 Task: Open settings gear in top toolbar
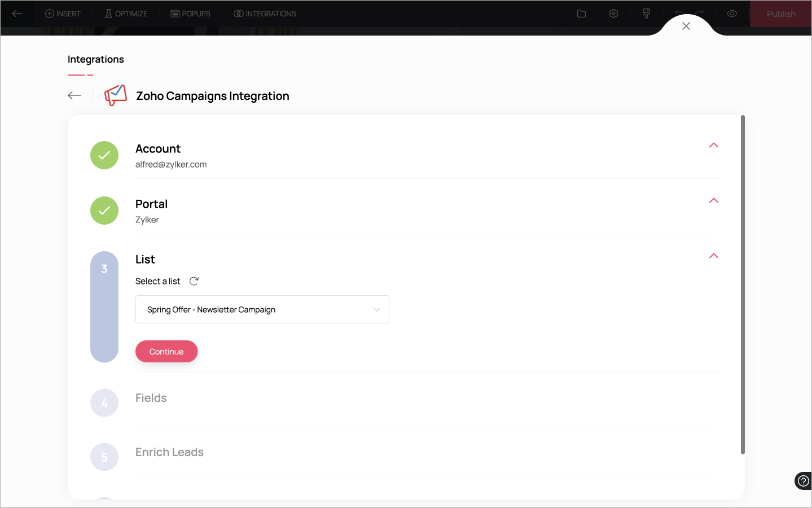tap(614, 14)
